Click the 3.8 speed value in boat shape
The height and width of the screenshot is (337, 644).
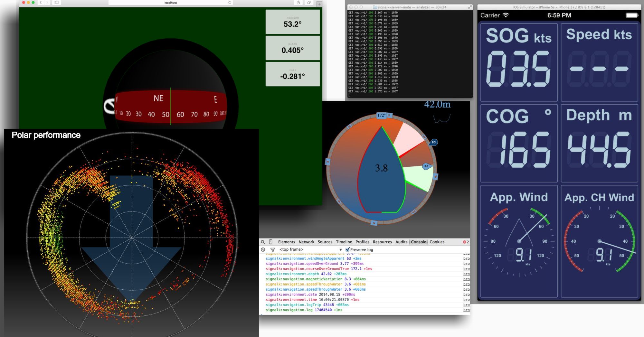pos(381,168)
